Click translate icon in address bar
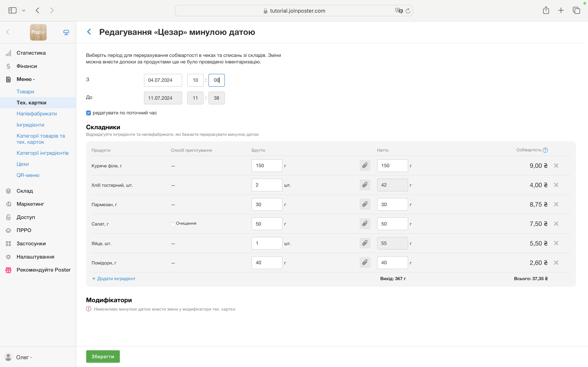The height and width of the screenshot is (367, 588). 399,11
